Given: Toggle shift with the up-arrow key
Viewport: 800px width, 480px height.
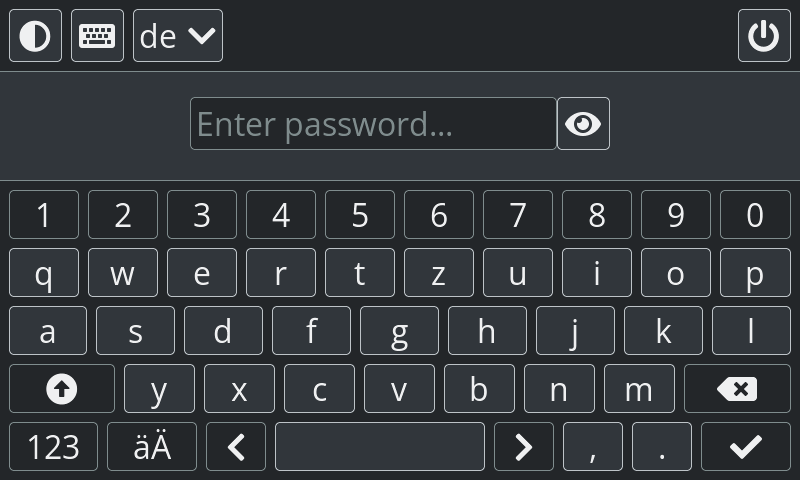Looking at the screenshot, I should (62, 389).
